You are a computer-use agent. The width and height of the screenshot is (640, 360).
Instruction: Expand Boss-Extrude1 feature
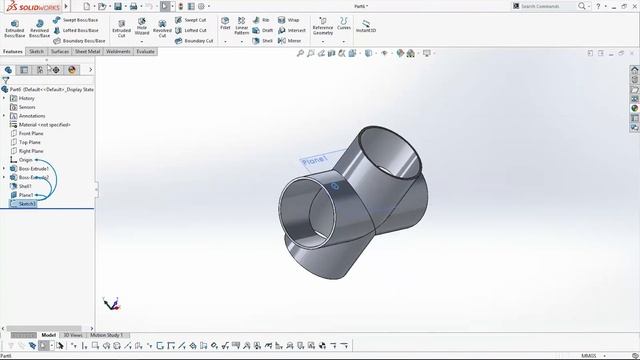[4, 169]
